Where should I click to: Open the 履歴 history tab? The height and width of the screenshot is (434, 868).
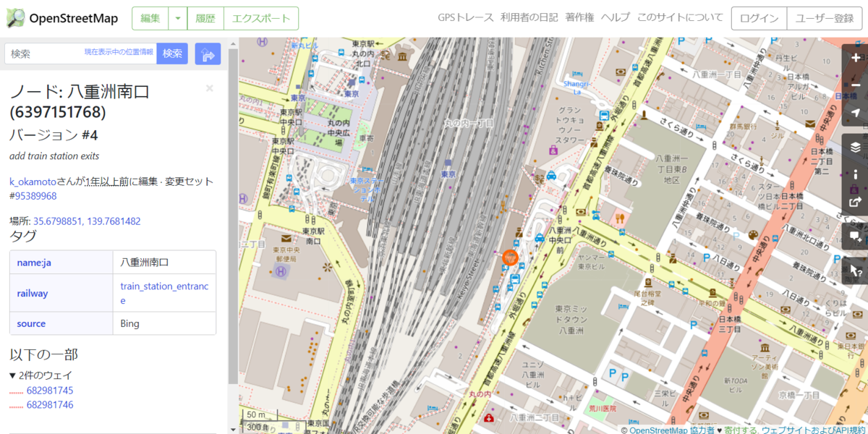pyautogui.click(x=205, y=19)
